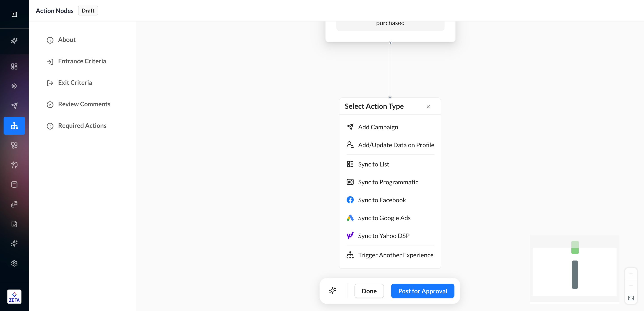Viewport: 644px width, 311px height.
Task: Select the experiences hierarchy icon in sidebar
Action: [x=14, y=126]
